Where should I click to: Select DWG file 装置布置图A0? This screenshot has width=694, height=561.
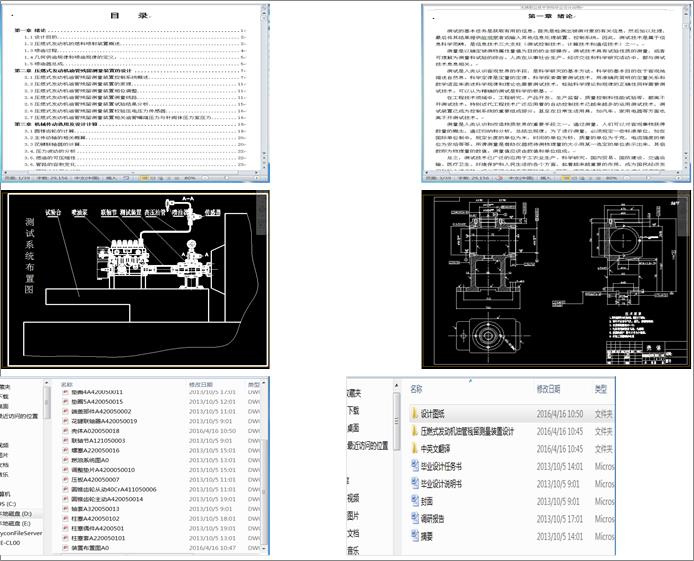90,548
